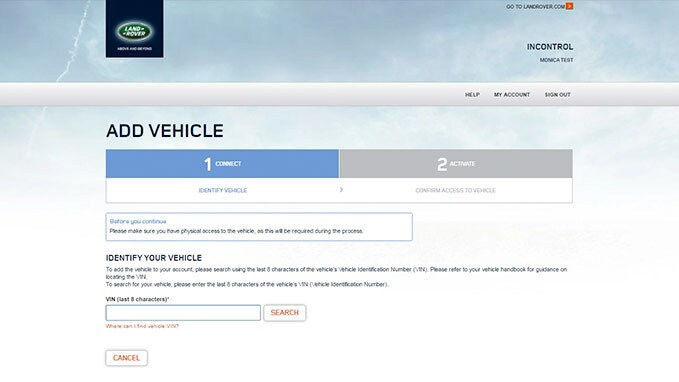Click the Search button
679x382 pixels.
285,313
